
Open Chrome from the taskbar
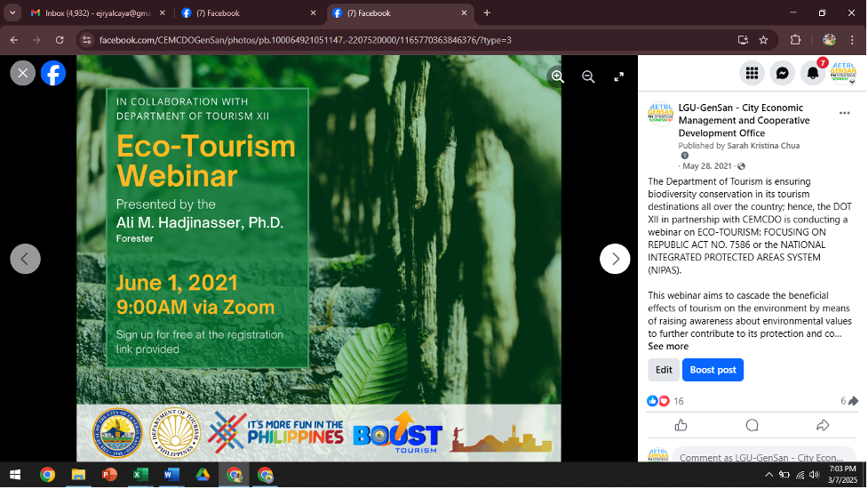point(48,475)
